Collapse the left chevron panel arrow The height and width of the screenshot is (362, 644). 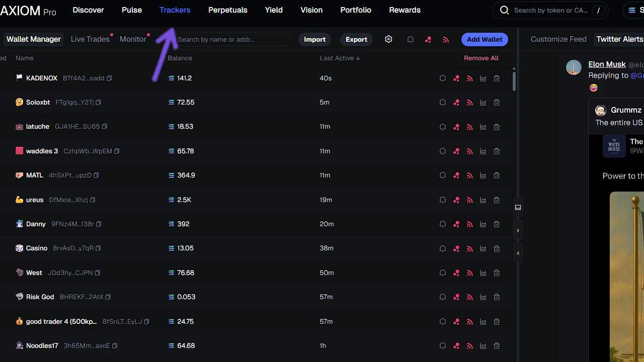[x=518, y=253]
